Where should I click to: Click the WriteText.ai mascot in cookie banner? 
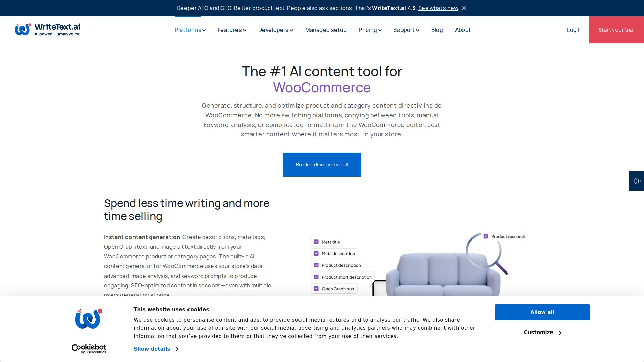89,319
